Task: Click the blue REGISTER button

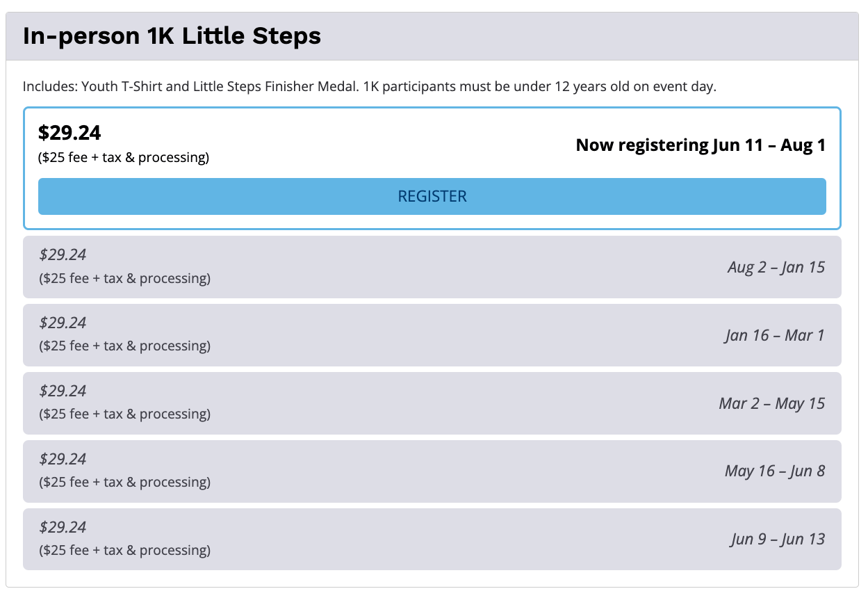Action: click(432, 196)
